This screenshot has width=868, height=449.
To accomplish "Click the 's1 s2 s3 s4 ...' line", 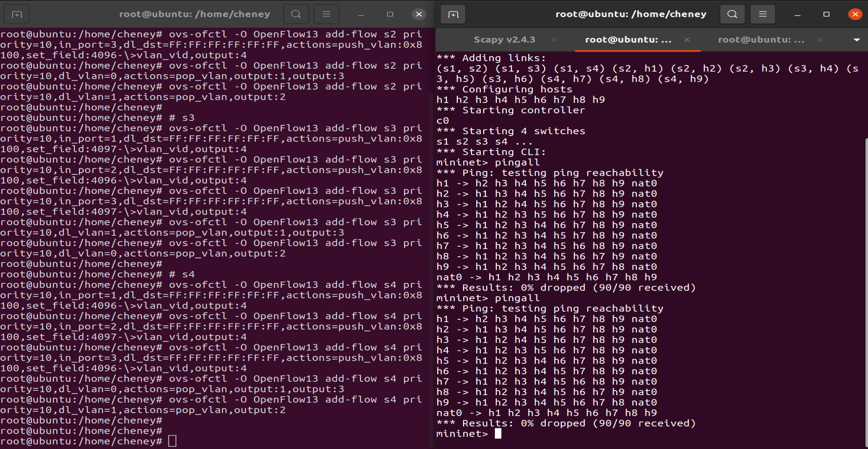I will pos(484,141).
